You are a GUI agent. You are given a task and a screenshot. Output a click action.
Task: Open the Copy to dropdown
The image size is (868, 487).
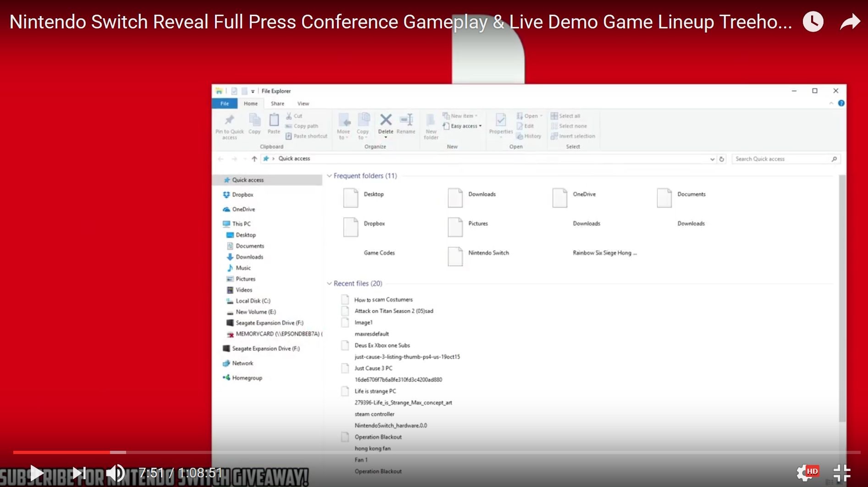click(363, 127)
